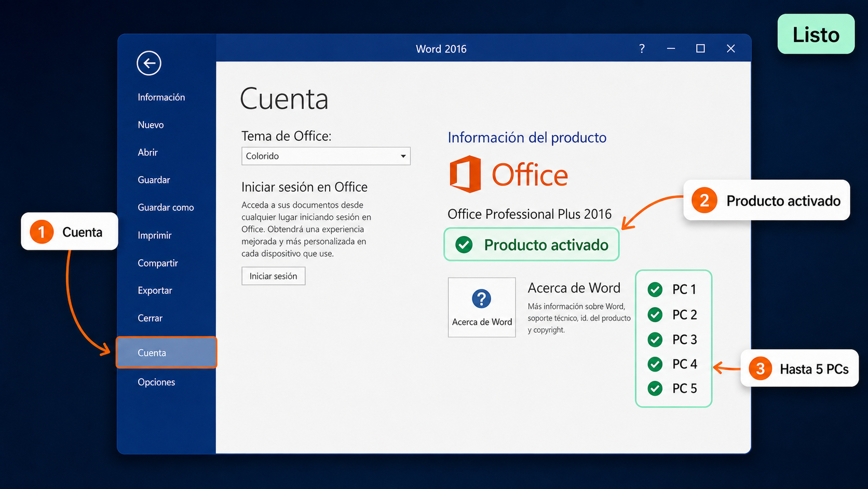The width and height of the screenshot is (868, 489).
Task: Go to Imprimir in the sidebar
Action: (x=154, y=235)
